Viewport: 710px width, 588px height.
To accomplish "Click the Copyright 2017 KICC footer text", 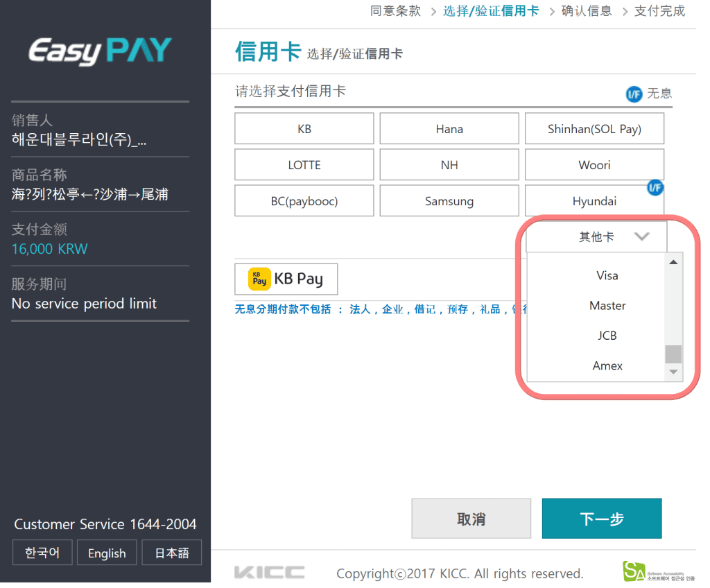I will pos(460,573).
